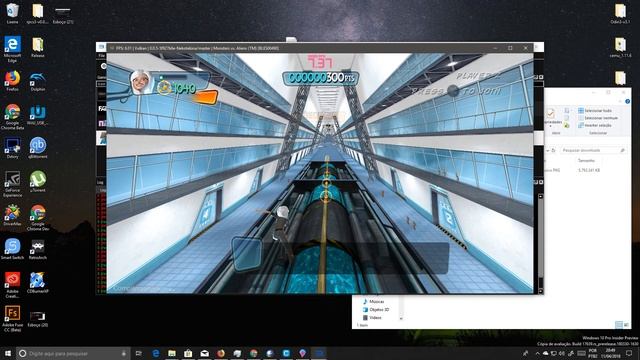Click the Explorer navigation pane scroll-down arrow
The height and width of the screenshot is (360, 640).
pyautogui.click(x=401, y=318)
